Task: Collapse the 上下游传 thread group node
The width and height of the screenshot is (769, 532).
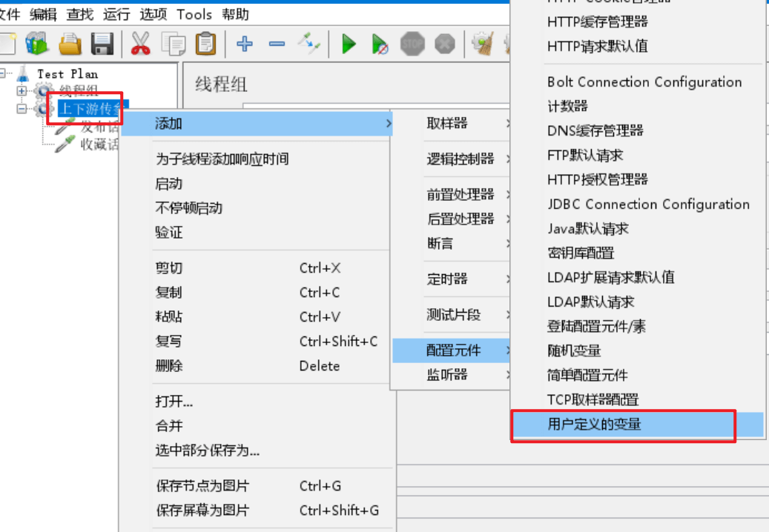Action: click(x=21, y=108)
